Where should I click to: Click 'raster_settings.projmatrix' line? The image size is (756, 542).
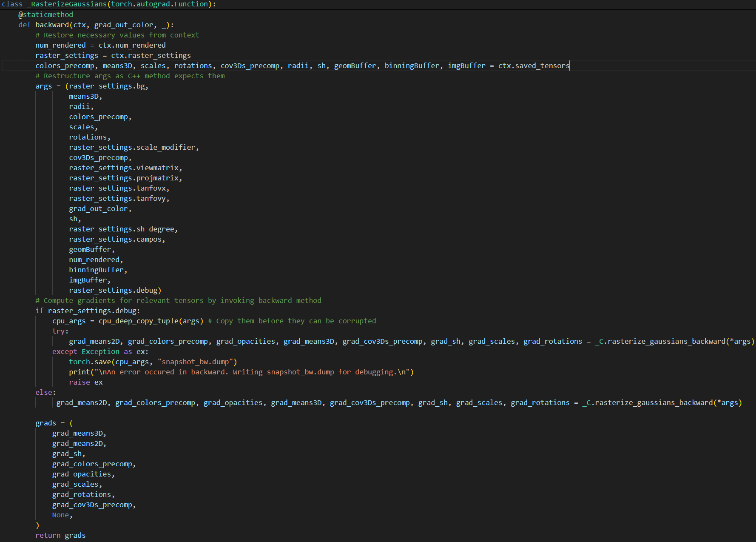tap(125, 178)
